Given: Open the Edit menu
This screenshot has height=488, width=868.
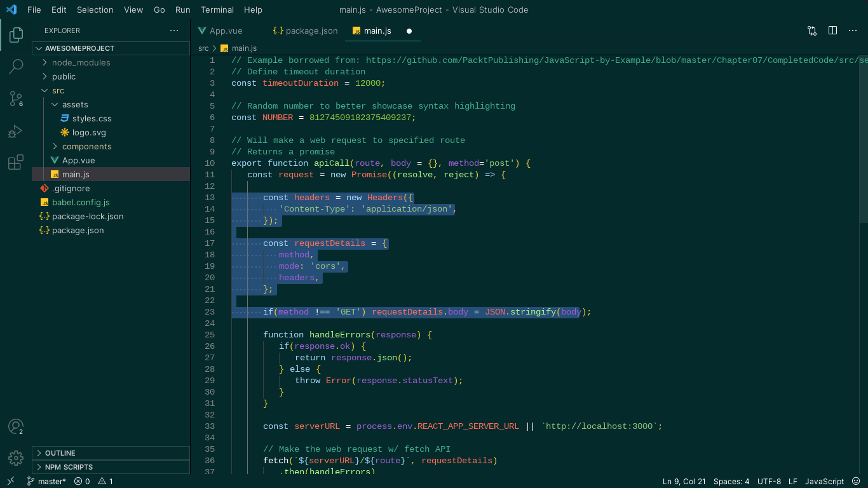Looking at the screenshot, I should coord(59,10).
